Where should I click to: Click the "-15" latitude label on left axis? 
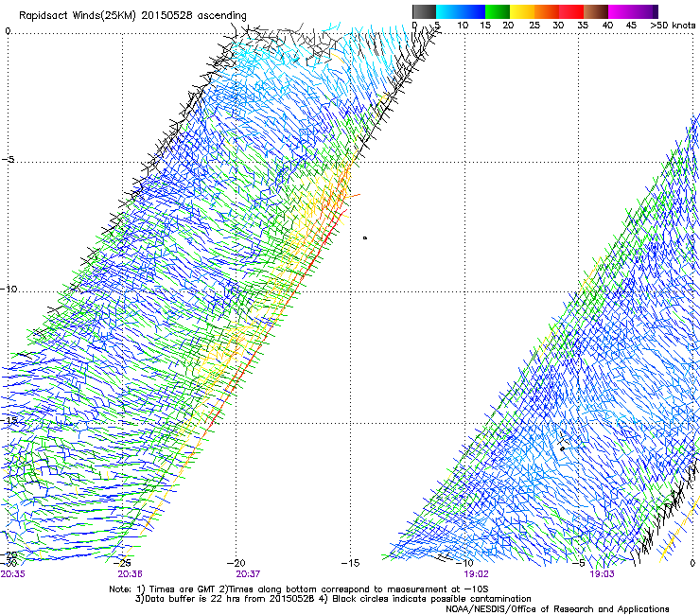coord(9,420)
